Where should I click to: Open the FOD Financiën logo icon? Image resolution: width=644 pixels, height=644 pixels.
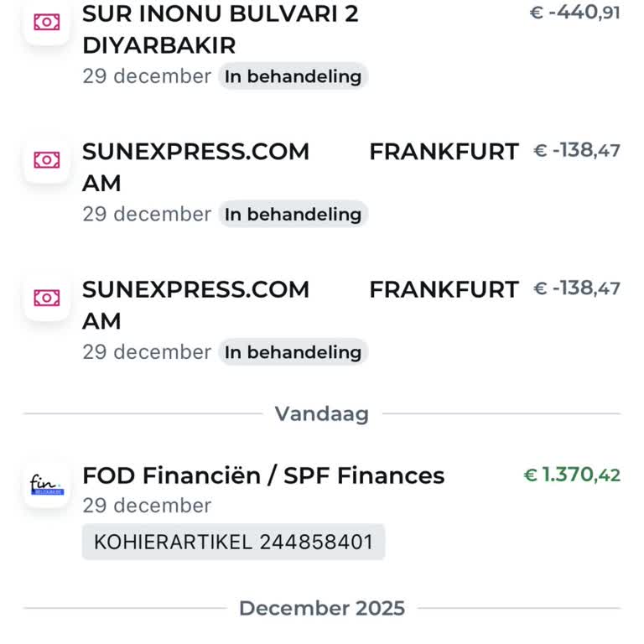click(47, 485)
